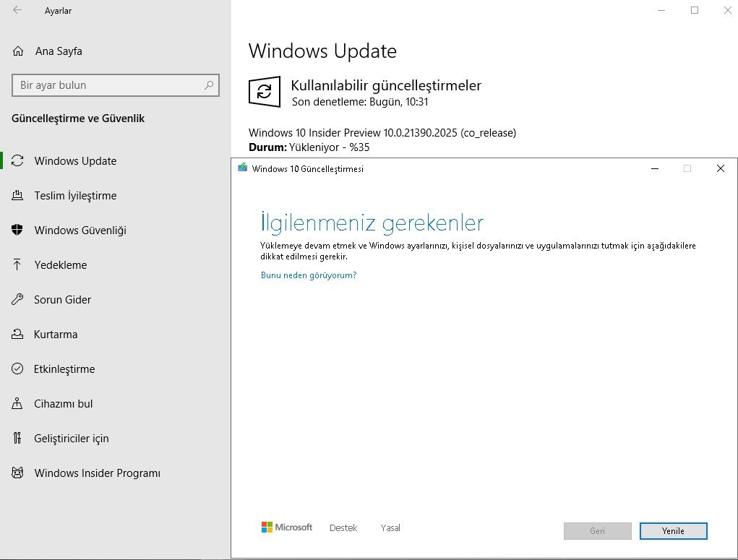Click the Windows Update page title

tap(323, 51)
